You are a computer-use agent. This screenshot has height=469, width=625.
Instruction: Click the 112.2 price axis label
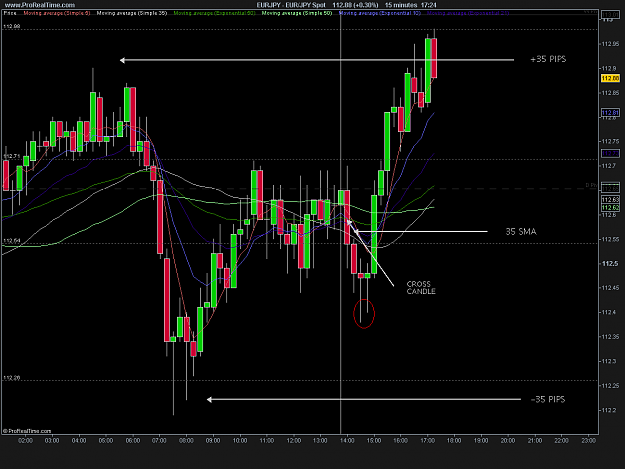(610, 410)
